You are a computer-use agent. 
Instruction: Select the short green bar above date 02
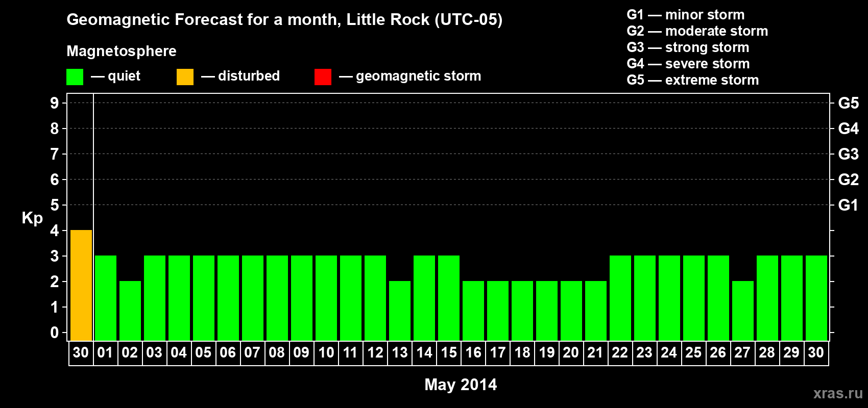[130, 311]
